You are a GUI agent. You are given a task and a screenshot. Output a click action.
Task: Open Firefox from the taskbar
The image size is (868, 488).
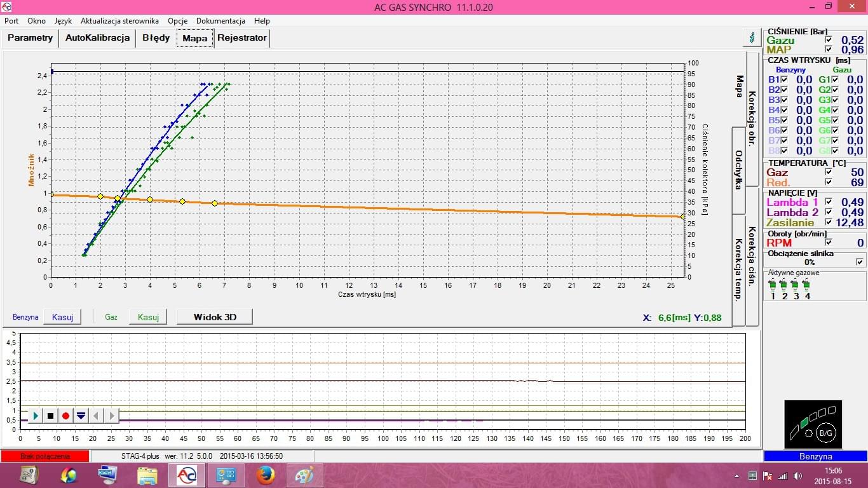[x=265, y=475]
